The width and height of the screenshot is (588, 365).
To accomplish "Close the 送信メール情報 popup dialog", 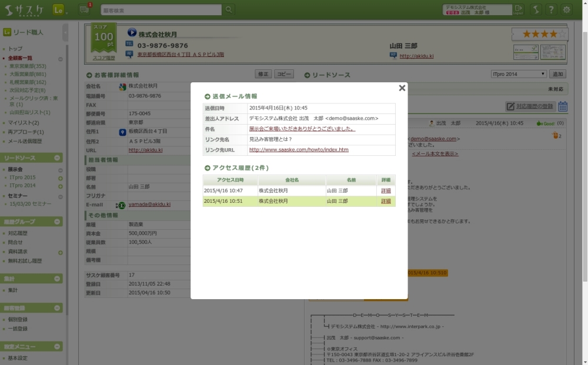I will coord(402,88).
